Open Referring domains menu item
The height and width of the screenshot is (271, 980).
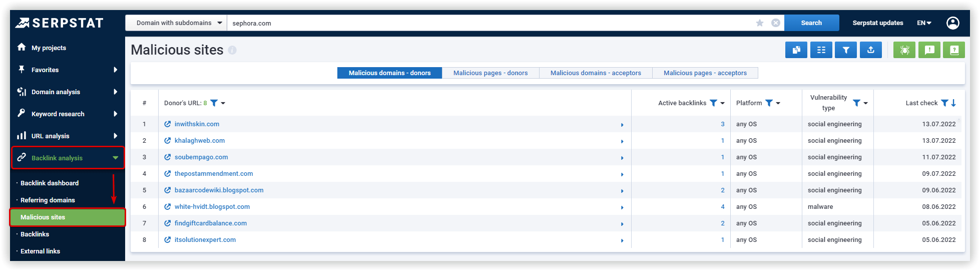pos(48,200)
